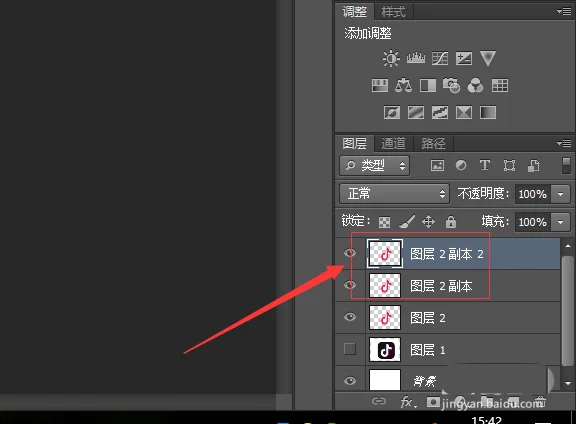The width and height of the screenshot is (576, 424).
Task: Click the layer style fx icon
Action: click(x=407, y=402)
